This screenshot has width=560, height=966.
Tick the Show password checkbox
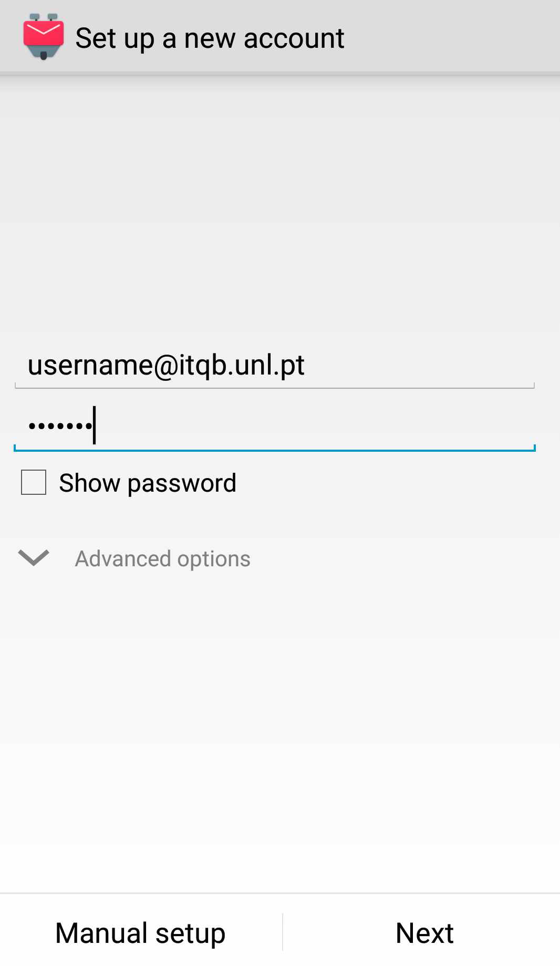click(34, 482)
